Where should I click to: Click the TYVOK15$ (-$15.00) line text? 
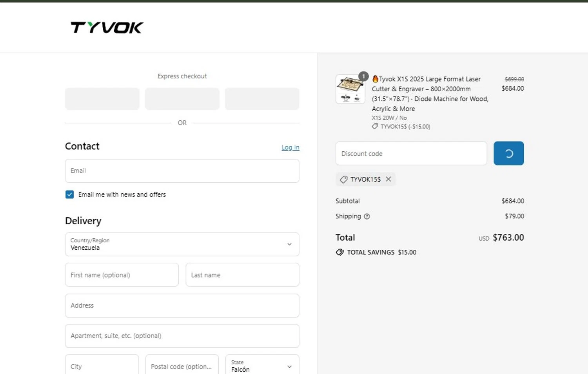(x=405, y=127)
